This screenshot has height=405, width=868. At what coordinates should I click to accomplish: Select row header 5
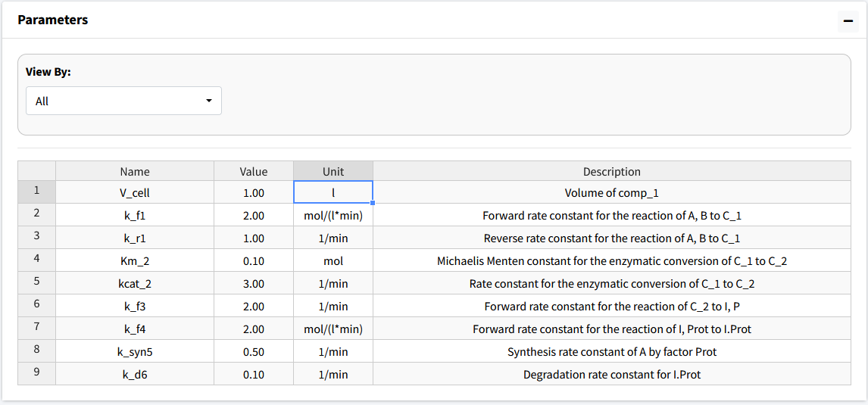[36, 282]
